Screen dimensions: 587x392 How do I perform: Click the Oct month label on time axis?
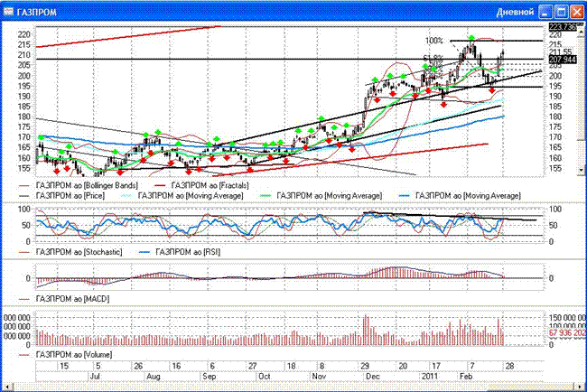pos(265,377)
